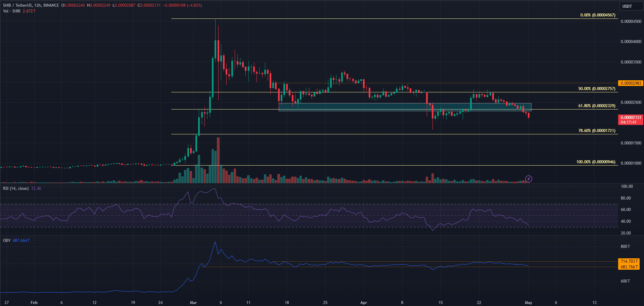Click the 100.00% (0.00000946) Fibonacci label

[596, 162]
